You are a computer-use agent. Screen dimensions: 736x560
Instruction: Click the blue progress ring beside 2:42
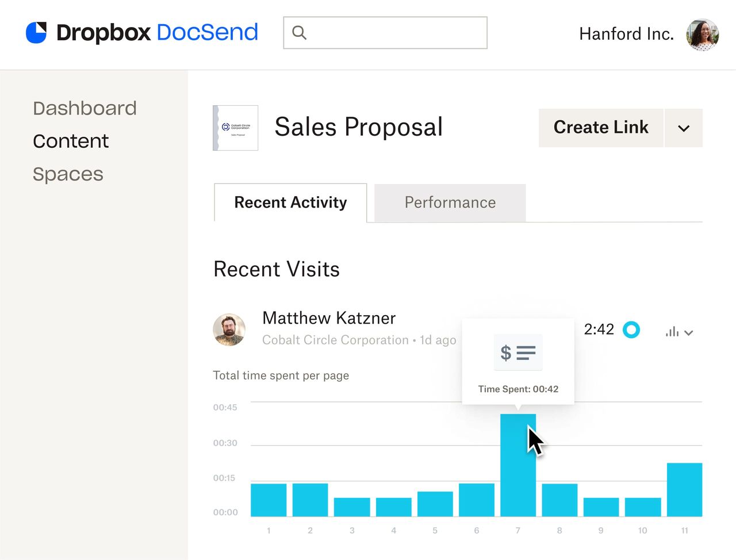(631, 329)
